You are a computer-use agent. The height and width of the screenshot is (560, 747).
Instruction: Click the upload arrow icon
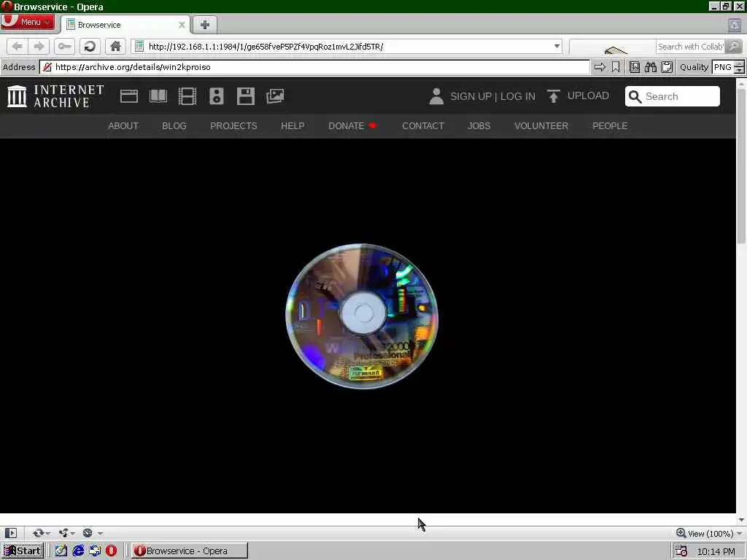coord(553,96)
